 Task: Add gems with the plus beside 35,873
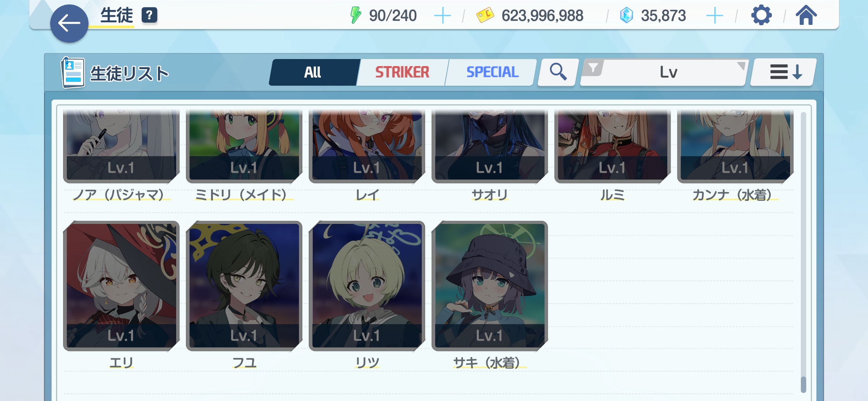714,16
